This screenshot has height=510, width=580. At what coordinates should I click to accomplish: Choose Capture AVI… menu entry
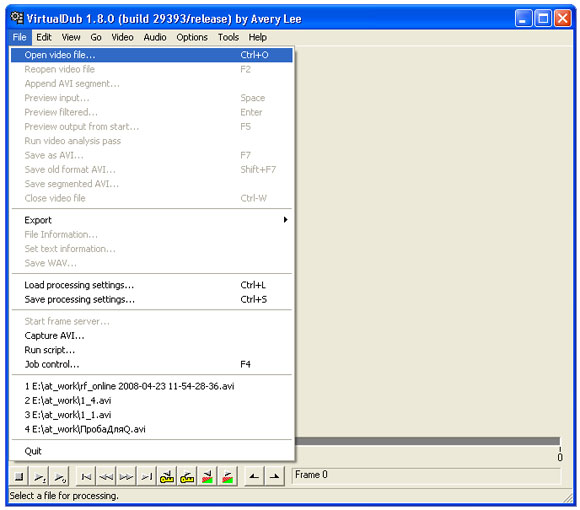152,336
